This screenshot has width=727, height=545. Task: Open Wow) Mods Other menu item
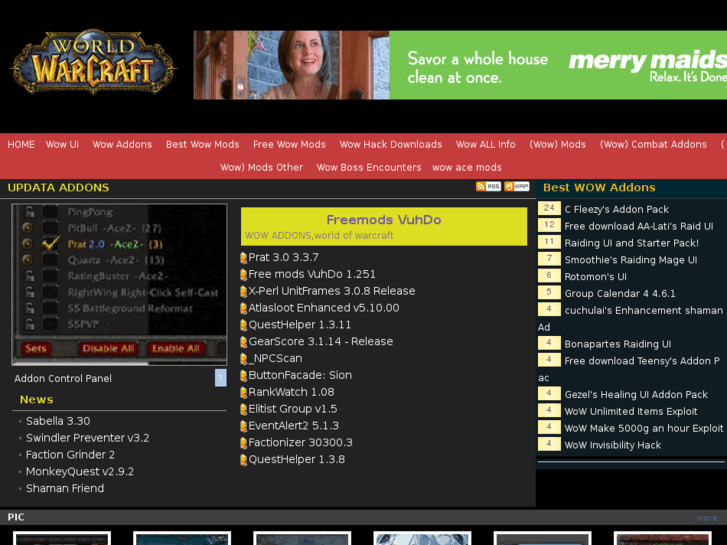[261, 167]
